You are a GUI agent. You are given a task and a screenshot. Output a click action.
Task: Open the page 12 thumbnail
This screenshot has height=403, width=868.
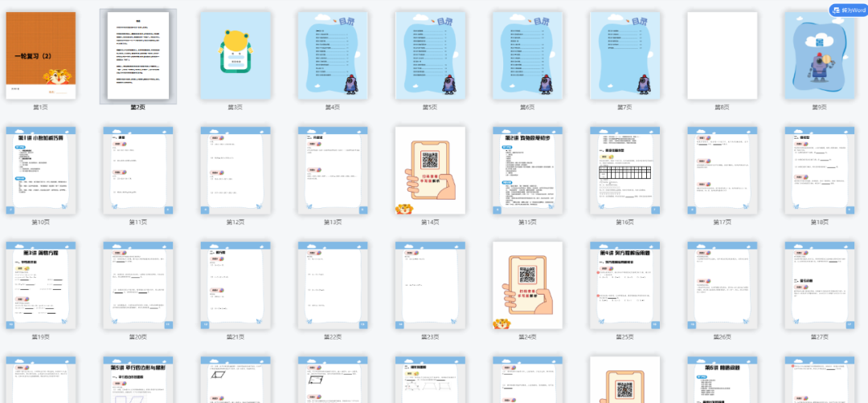[235, 170]
